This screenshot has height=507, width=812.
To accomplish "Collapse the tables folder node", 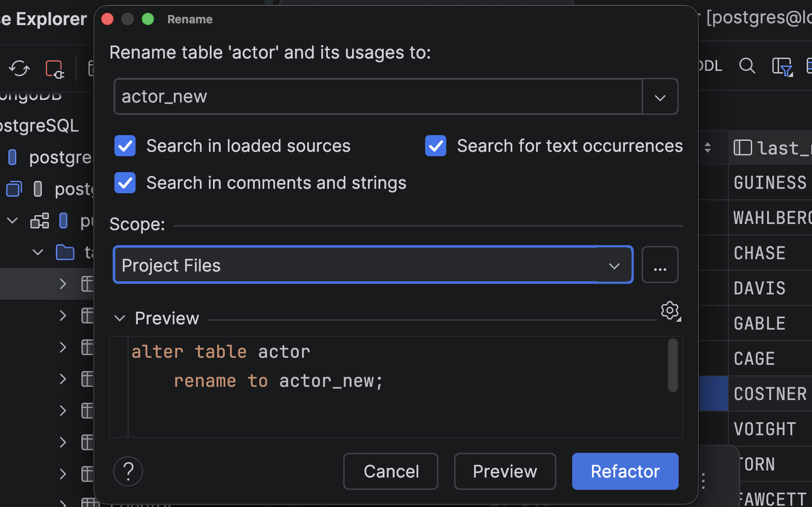I will (38, 252).
